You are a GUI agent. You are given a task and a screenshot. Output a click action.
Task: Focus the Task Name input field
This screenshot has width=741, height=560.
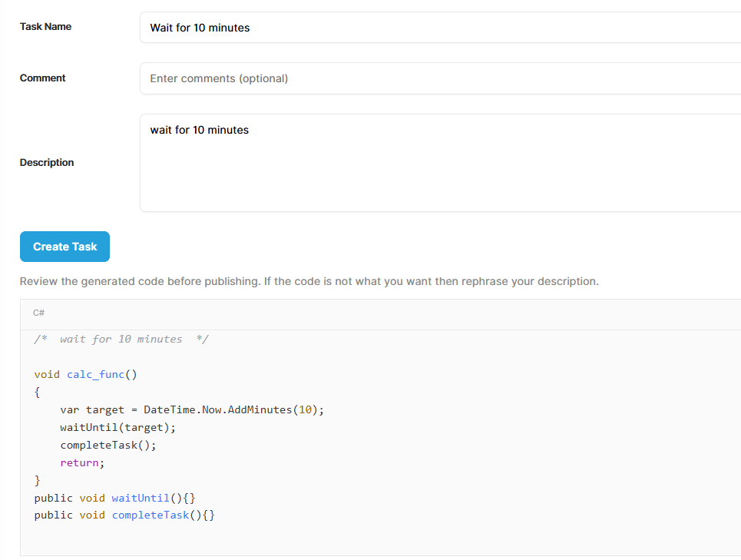(441, 28)
